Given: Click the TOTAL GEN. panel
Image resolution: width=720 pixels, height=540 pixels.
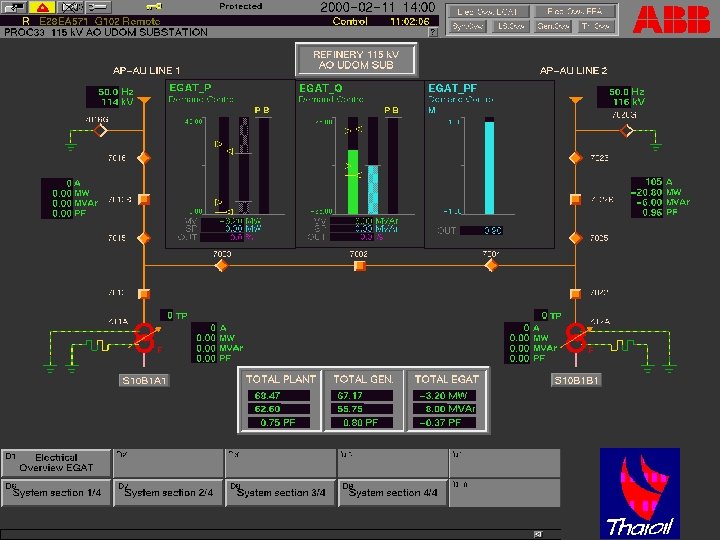Looking at the screenshot, I should coord(363,400).
